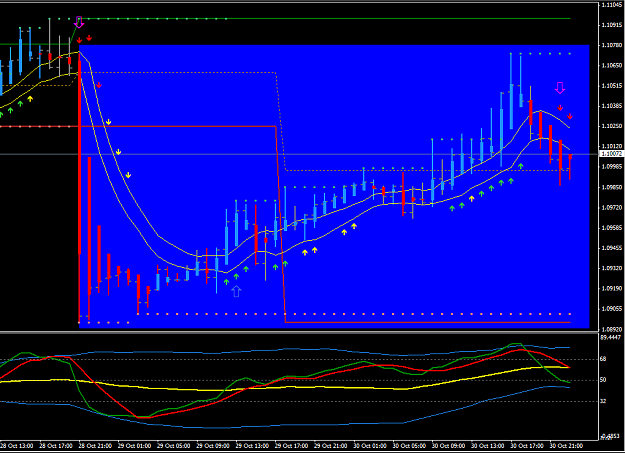
Task: Click the 29 Oct 09:00 time label
Action: tap(213, 446)
